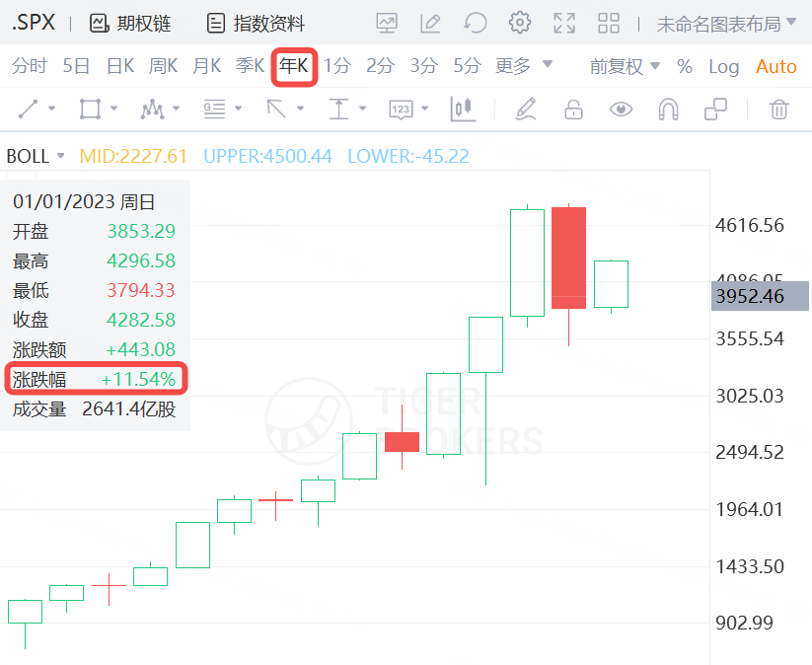Click the magnet snap tool

pos(668,109)
